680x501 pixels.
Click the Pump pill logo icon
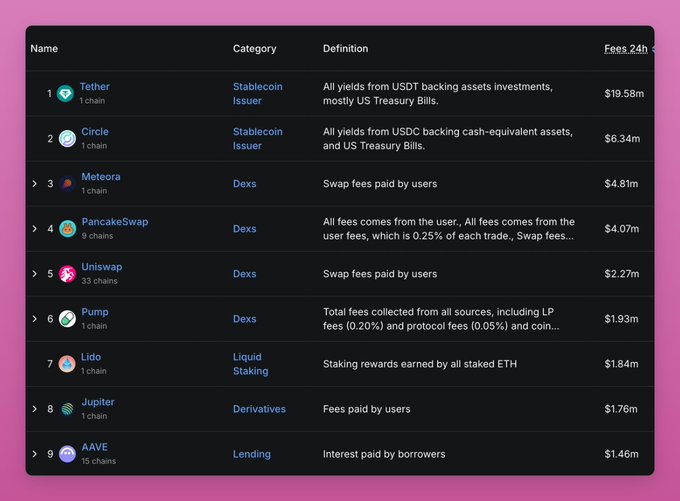[67, 319]
